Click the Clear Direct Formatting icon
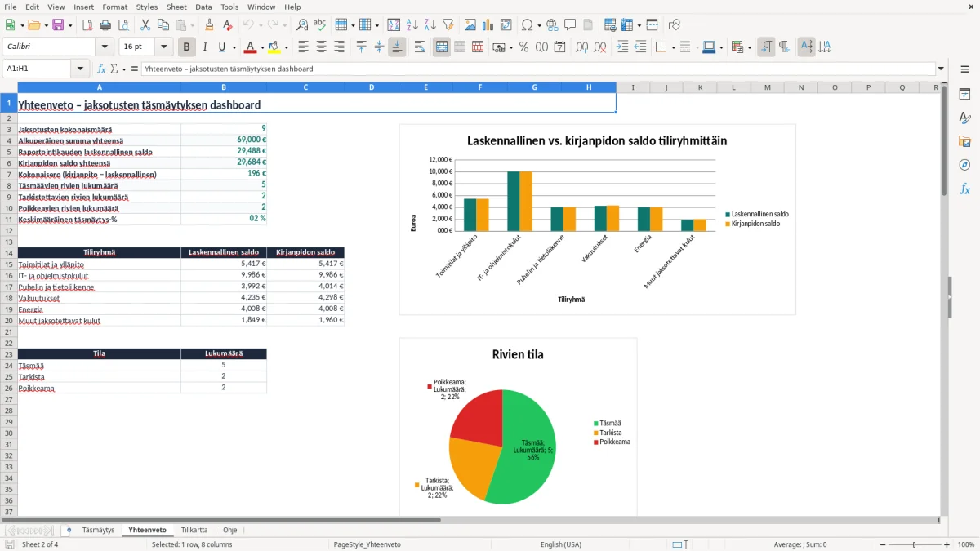 point(226,25)
